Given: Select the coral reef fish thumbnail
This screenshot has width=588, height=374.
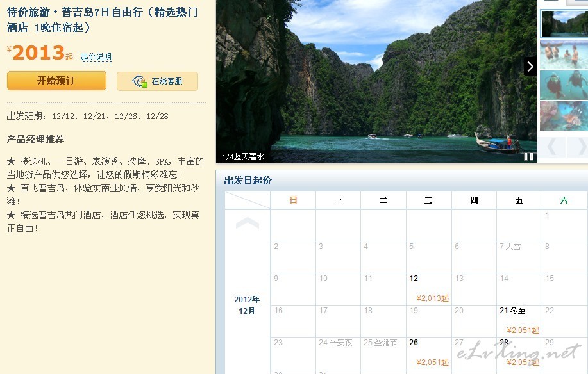Looking at the screenshot, I should [x=564, y=116].
